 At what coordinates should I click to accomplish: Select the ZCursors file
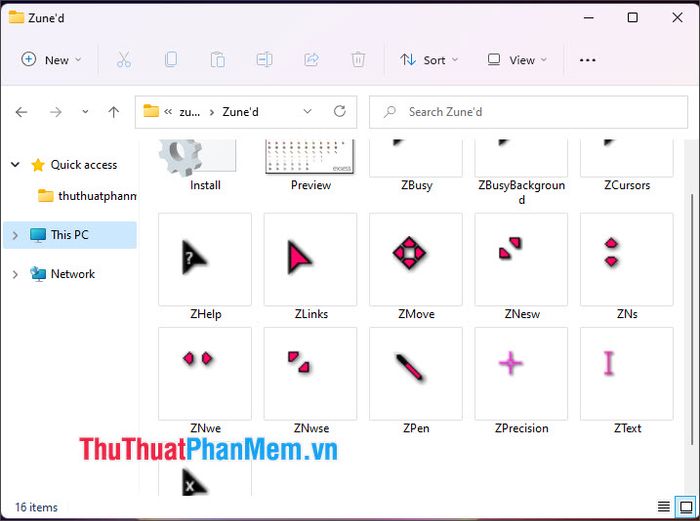point(627,166)
